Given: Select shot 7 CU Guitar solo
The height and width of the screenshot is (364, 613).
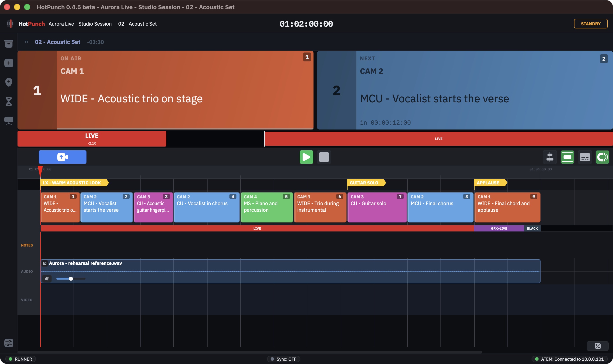Looking at the screenshot, I should click(x=377, y=207).
